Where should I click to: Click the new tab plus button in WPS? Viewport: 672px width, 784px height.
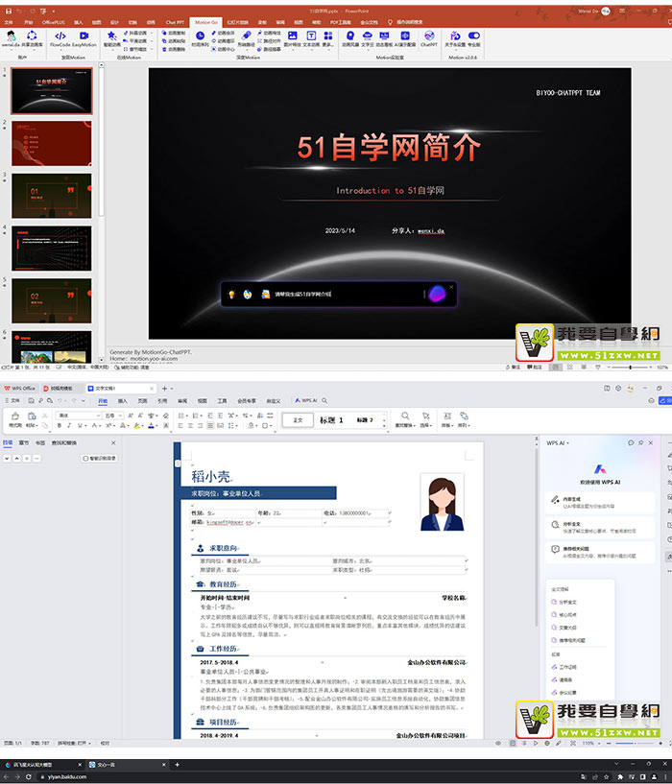click(164, 388)
